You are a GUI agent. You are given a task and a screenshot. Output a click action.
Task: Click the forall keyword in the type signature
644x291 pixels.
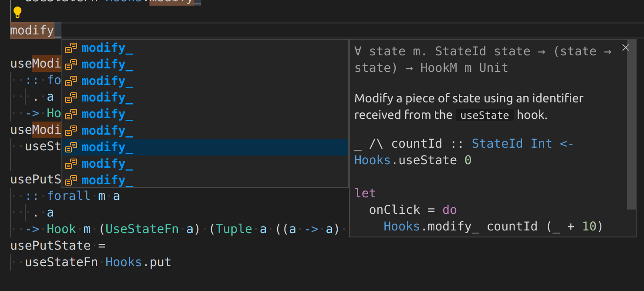click(x=69, y=196)
